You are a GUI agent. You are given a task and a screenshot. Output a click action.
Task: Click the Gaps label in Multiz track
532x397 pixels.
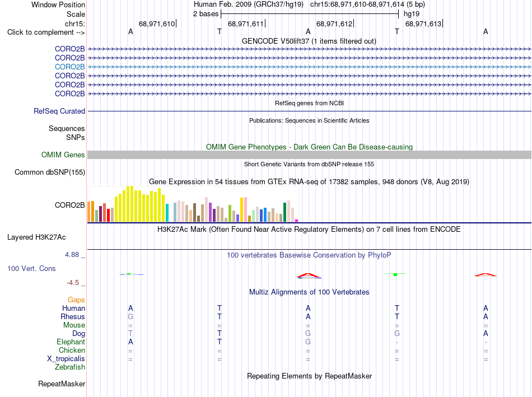tap(76, 300)
